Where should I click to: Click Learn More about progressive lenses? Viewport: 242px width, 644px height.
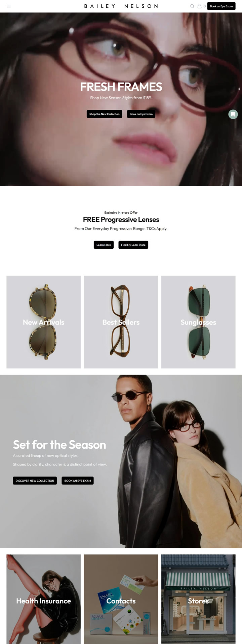point(104,245)
